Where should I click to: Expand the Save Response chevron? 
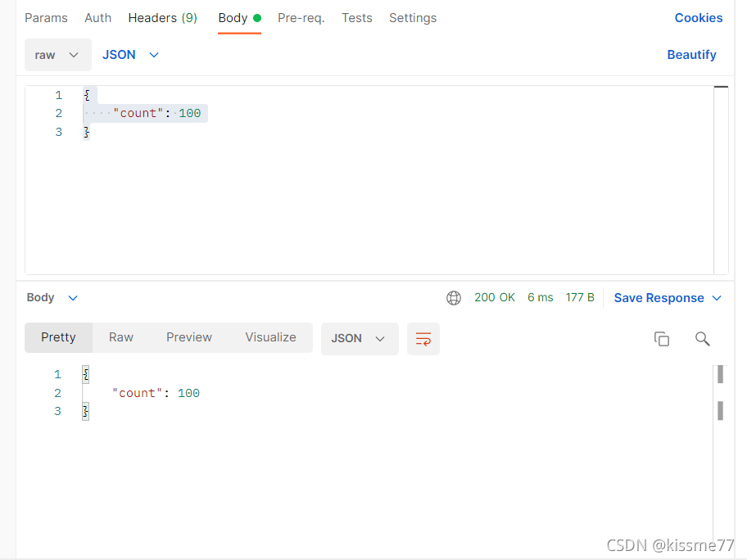coord(717,298)
